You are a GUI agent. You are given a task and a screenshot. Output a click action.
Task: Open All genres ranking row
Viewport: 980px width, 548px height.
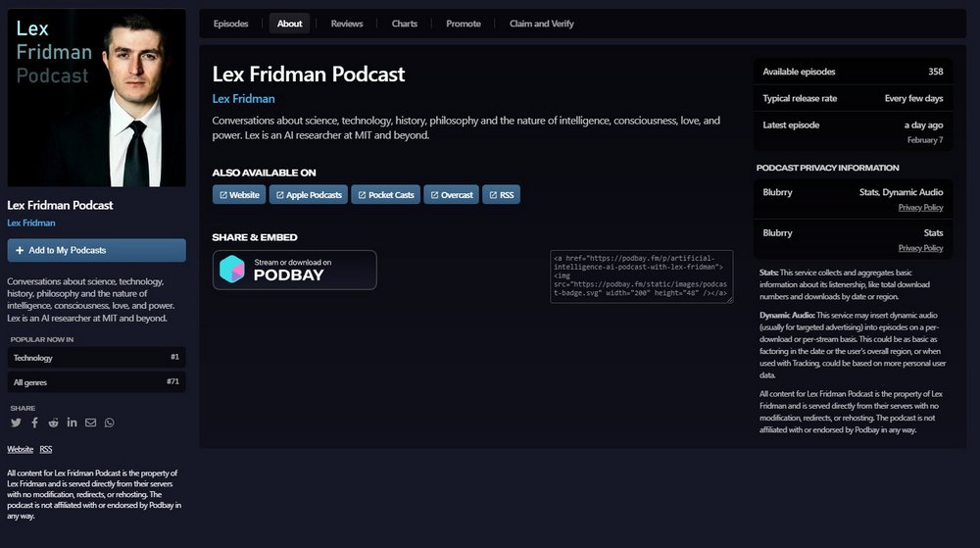[96, 381]
